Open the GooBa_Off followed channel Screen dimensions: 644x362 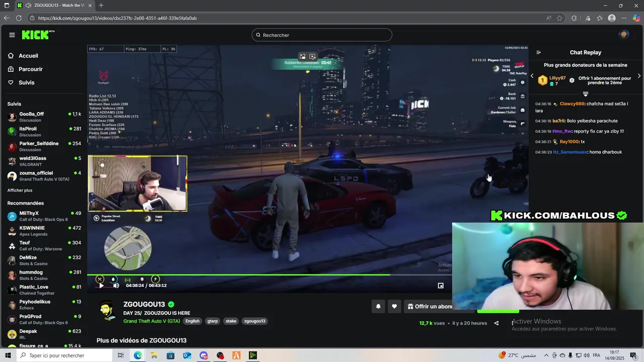tap(44, 117)
